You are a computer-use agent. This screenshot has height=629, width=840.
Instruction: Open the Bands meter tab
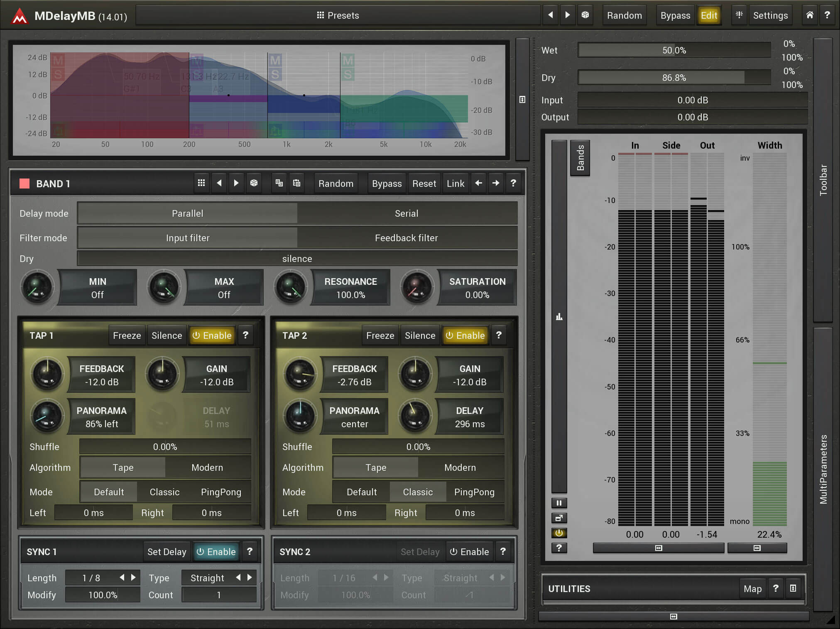click(x=580, y=158)
